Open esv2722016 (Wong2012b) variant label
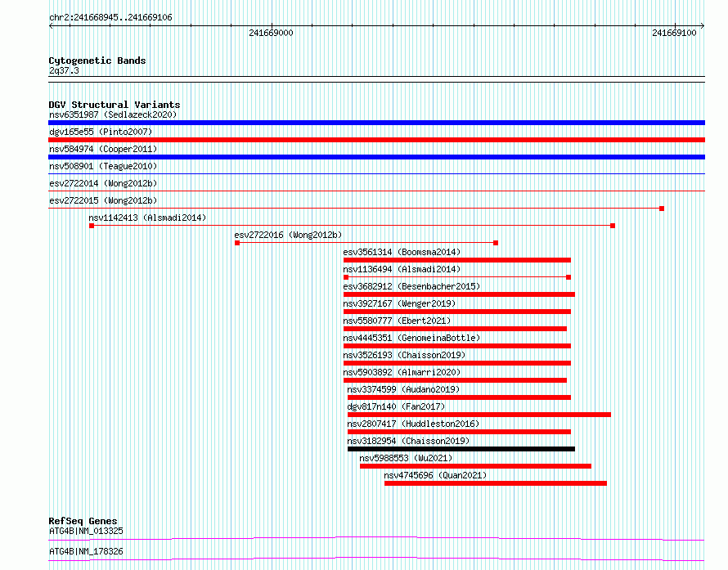This screenshot has height=570, width=728. [288, 235]
